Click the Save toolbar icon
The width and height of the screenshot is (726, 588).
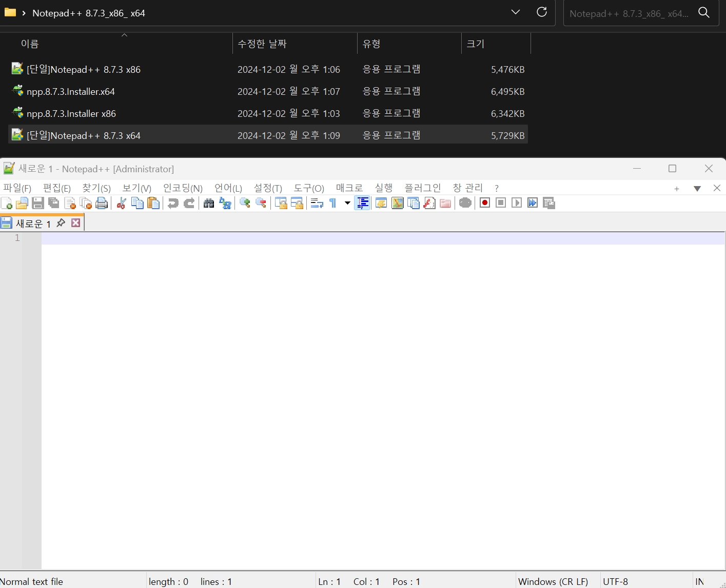[38, 203]
